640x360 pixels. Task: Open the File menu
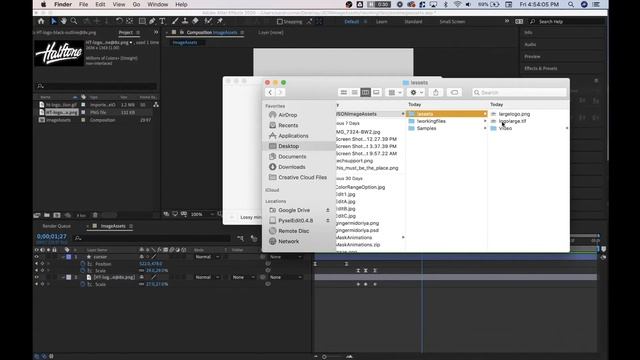point(83,4)
